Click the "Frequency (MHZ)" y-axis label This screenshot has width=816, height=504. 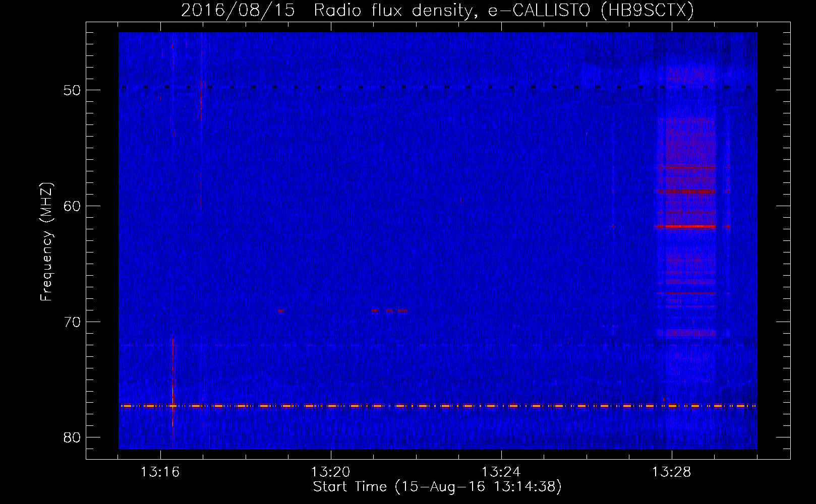46,242
